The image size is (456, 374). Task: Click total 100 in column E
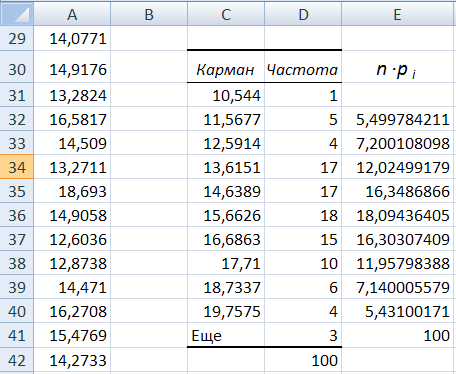(397, 335)
